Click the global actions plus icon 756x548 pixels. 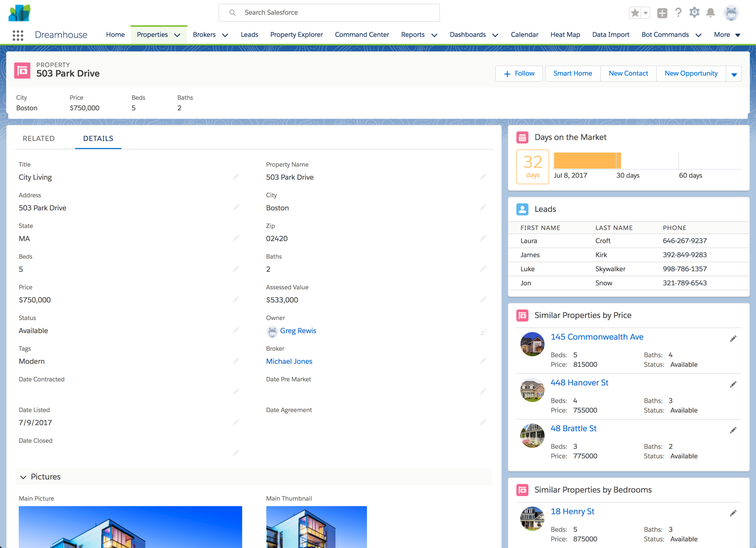tap(662, 13)
